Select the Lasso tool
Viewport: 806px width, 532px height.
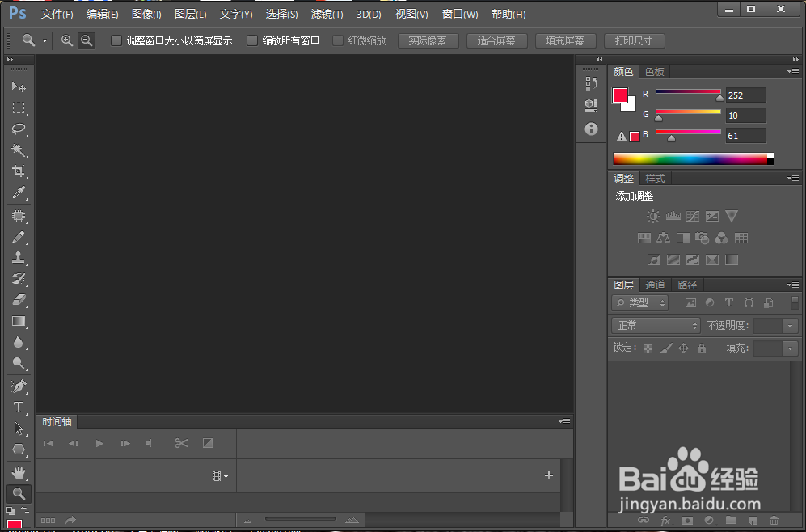(19, 129)
